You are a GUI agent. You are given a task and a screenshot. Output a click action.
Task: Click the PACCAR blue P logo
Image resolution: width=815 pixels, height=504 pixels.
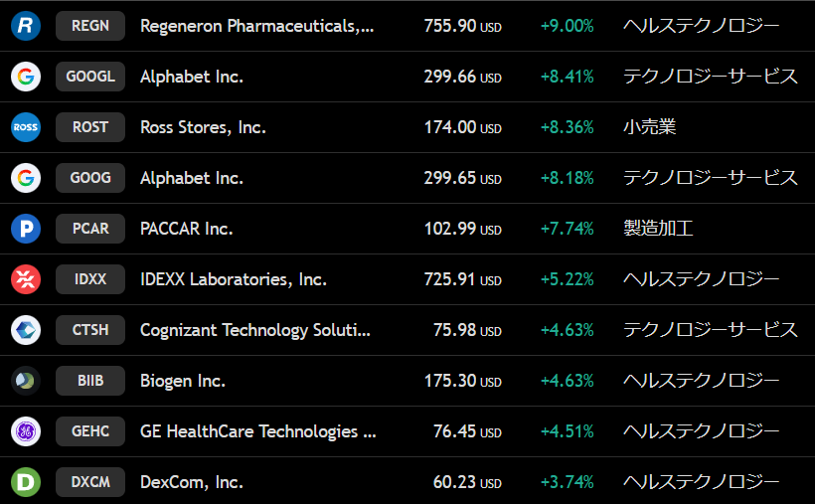[26, 229]
